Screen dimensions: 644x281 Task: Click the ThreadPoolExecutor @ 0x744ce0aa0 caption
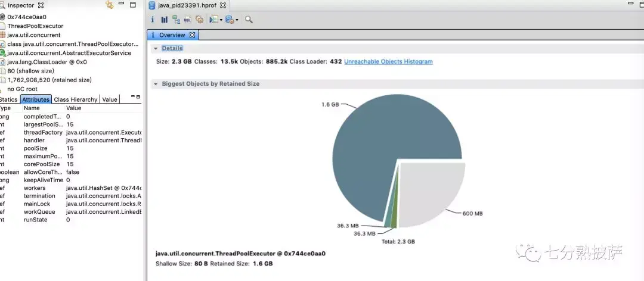(241, 254)
